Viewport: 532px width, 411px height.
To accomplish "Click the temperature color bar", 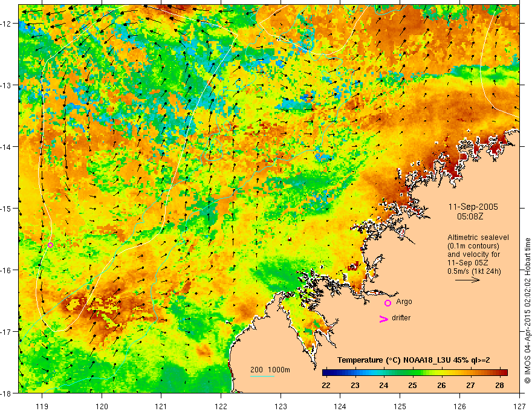I will coord(415,373).
